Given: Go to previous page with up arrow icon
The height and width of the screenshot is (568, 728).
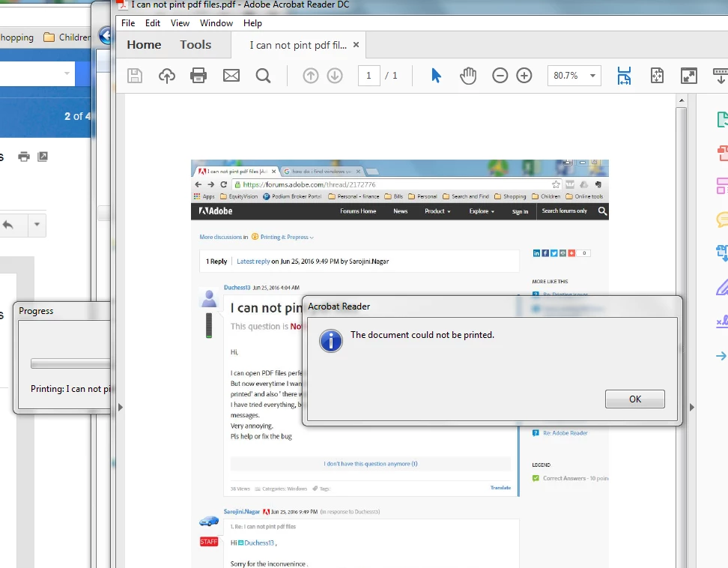Looking at the screenshot, I should (x=311, y=76).
